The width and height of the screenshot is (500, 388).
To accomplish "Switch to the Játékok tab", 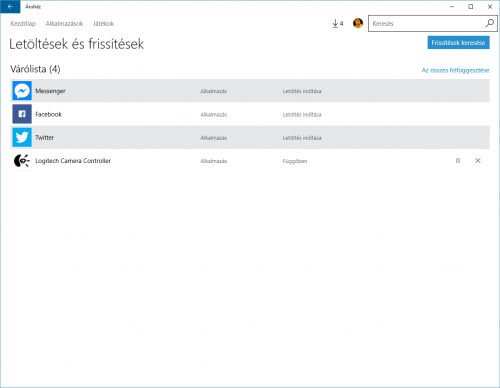I will click(x=103, y=24).
